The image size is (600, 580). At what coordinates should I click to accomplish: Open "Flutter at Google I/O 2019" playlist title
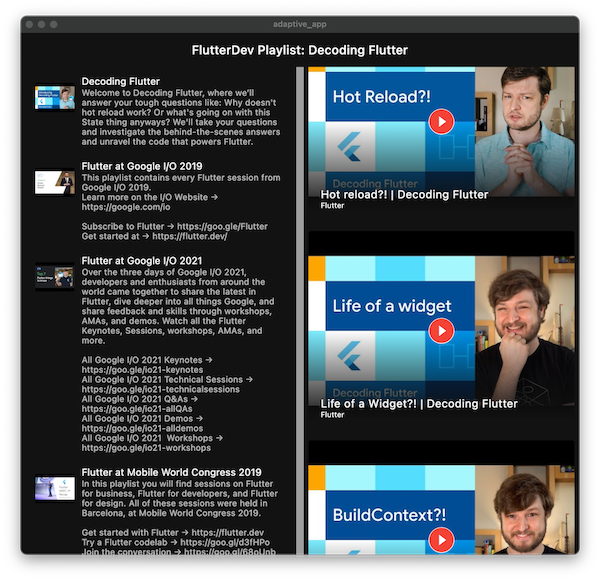click(142, 166)
